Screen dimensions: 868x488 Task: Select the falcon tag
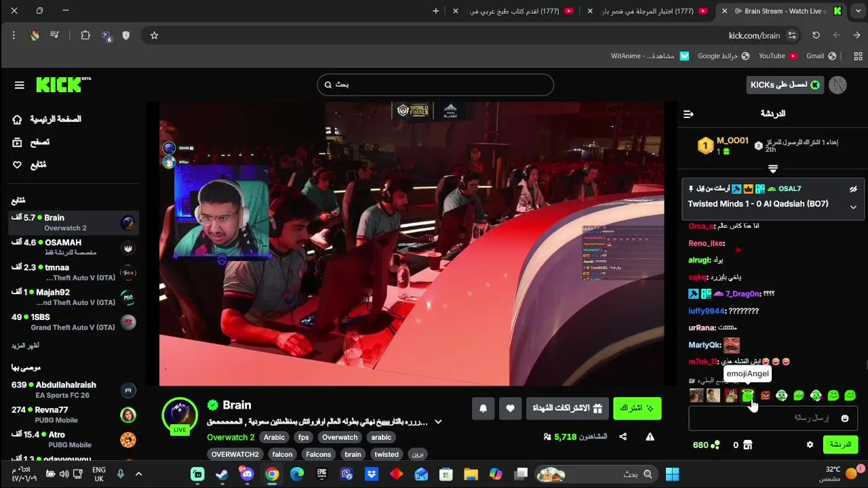pos(282,454)
